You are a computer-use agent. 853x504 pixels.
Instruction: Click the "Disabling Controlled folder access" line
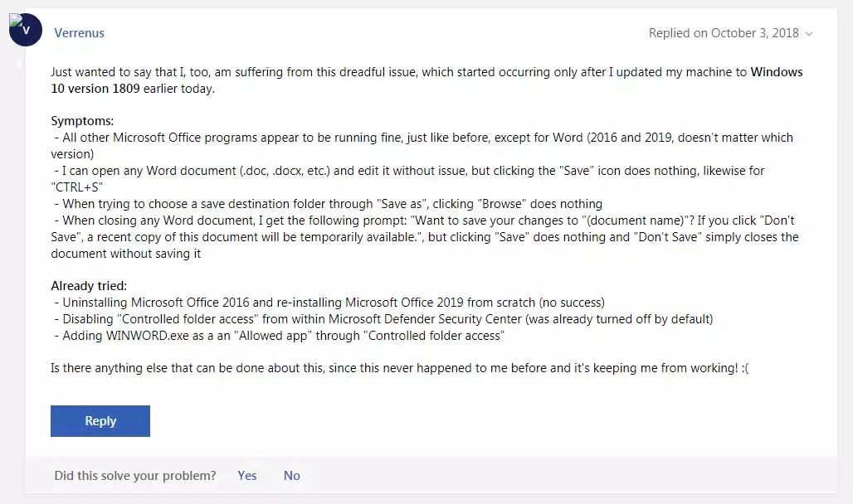pos(386,319)
